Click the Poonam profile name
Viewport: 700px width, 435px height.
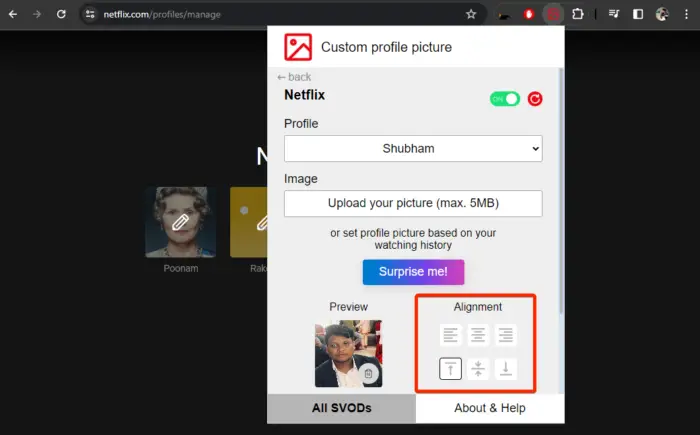tap(180, 268)
